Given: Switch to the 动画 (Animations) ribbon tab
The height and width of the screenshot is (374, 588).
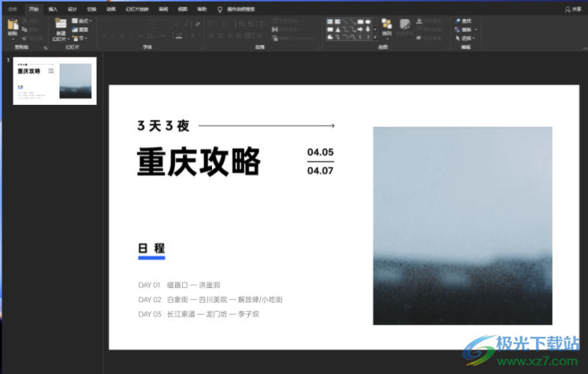Looking at the screenshot, I should coord(111,9).
